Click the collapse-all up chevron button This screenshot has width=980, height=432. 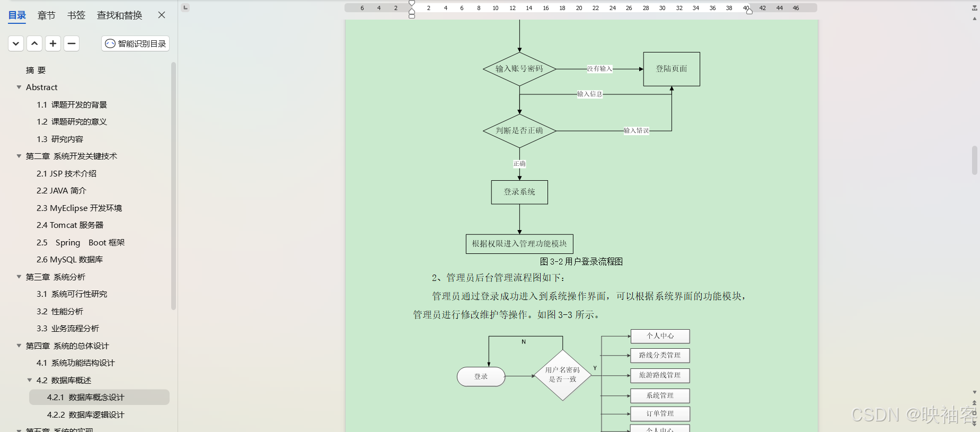pos(34,43)
